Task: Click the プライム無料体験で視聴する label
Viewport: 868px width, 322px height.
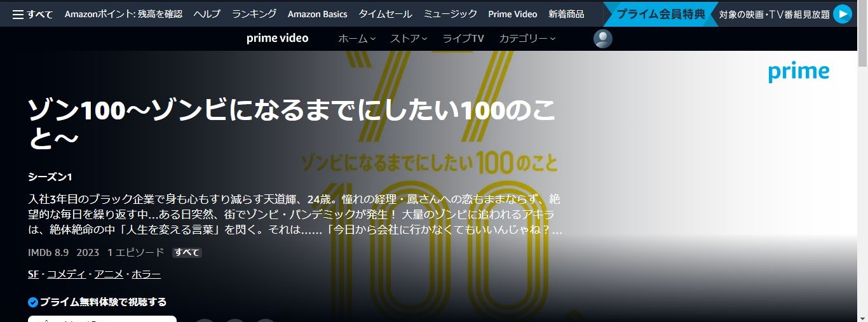Action: [x=104, y=302]
